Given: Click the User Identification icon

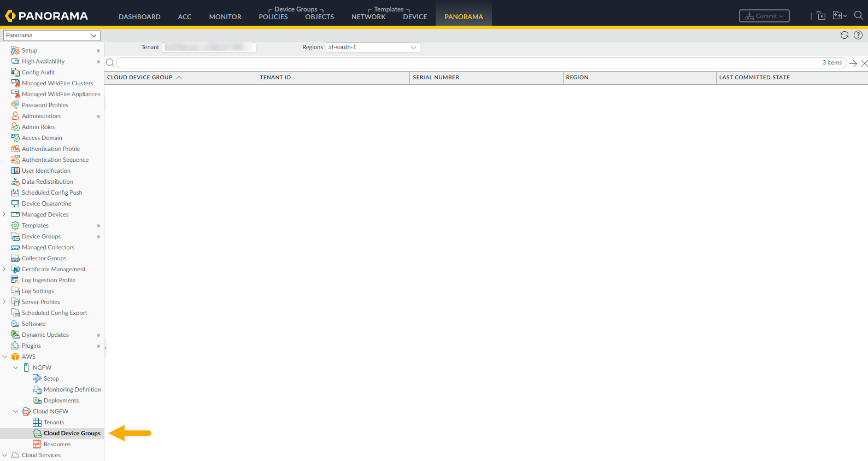Looking at the screenshot, I should 15,171.
